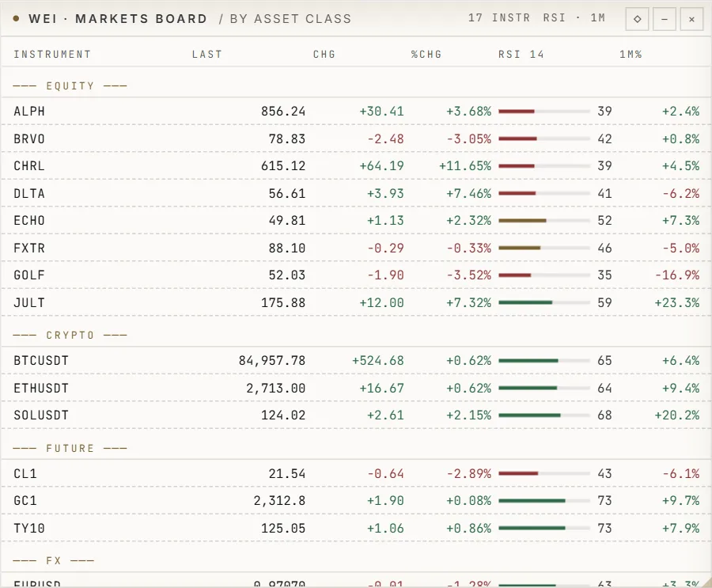712x588 pixels.
Task: Click the ALPH RSI bar
Action: point(544,112)
